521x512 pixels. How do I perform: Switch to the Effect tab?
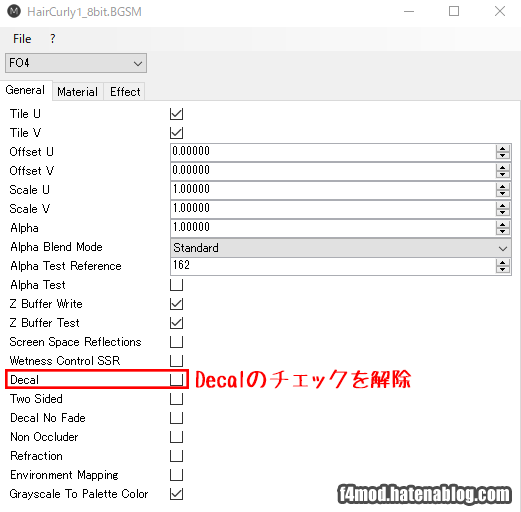[125, 92]
